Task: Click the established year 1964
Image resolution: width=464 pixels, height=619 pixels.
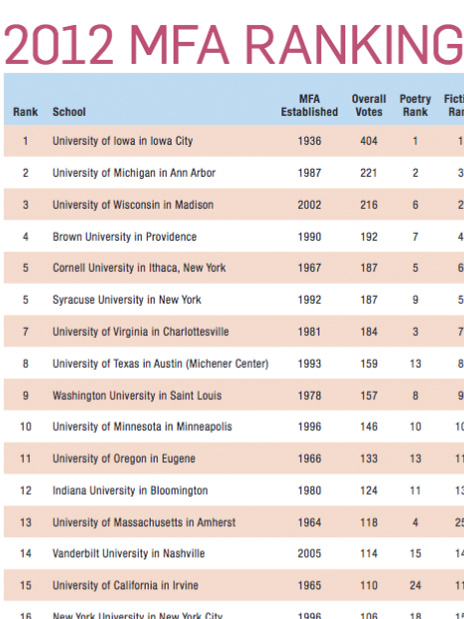Action: [x=309, y=523]
